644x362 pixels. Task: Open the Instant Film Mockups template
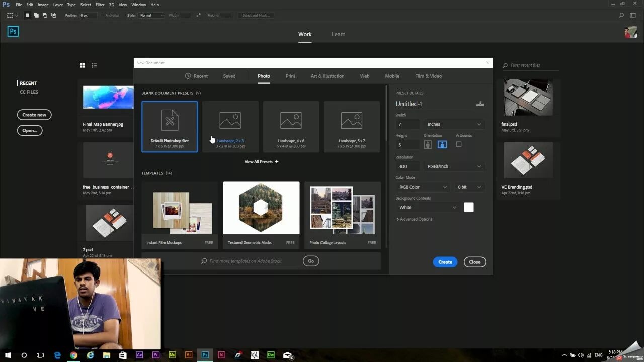coord(180,215)
